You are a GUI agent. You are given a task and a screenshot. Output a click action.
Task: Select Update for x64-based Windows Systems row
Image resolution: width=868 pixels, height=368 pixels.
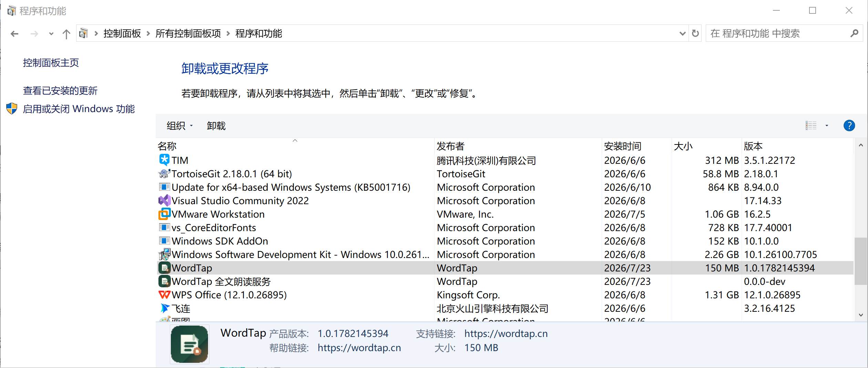point(506,187)
